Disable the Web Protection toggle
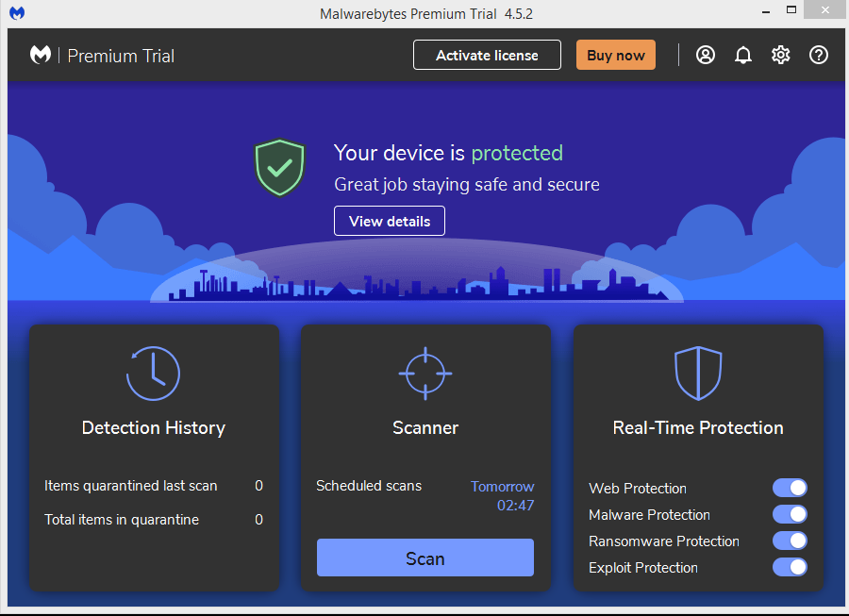Screen dimensions: 849x616 pos(790,488)
